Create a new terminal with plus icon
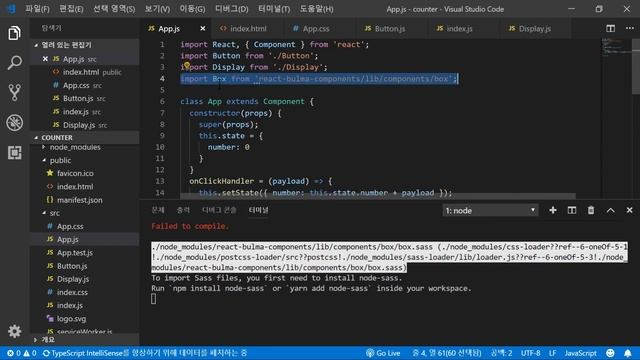The width and height of the screenshot is (640, 360). point(553,210)
